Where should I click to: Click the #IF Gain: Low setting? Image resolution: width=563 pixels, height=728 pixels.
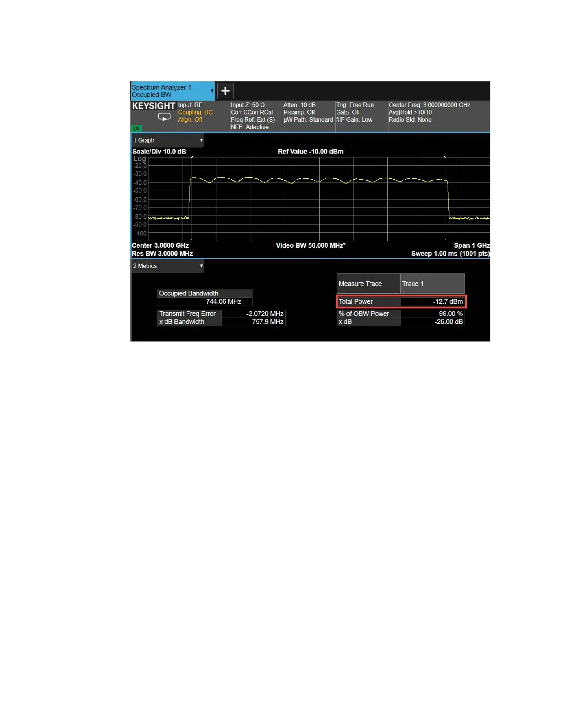[354, 119]
